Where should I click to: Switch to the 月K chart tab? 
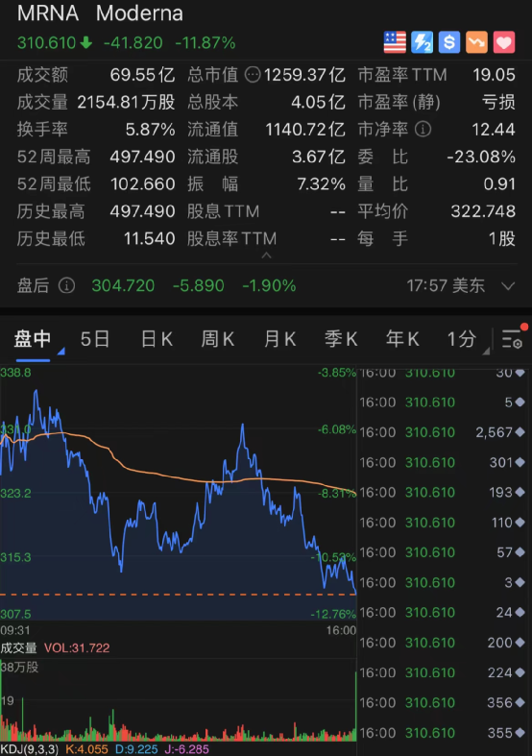click(x=279, y=339)
